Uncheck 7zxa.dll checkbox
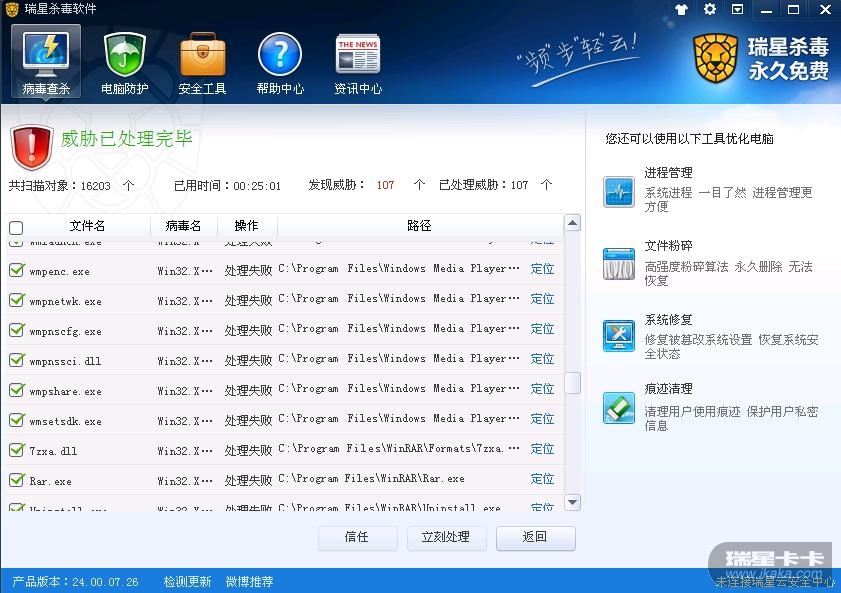Image resolution: width=841 pixels, height=593 pixels. pos(17,450)
